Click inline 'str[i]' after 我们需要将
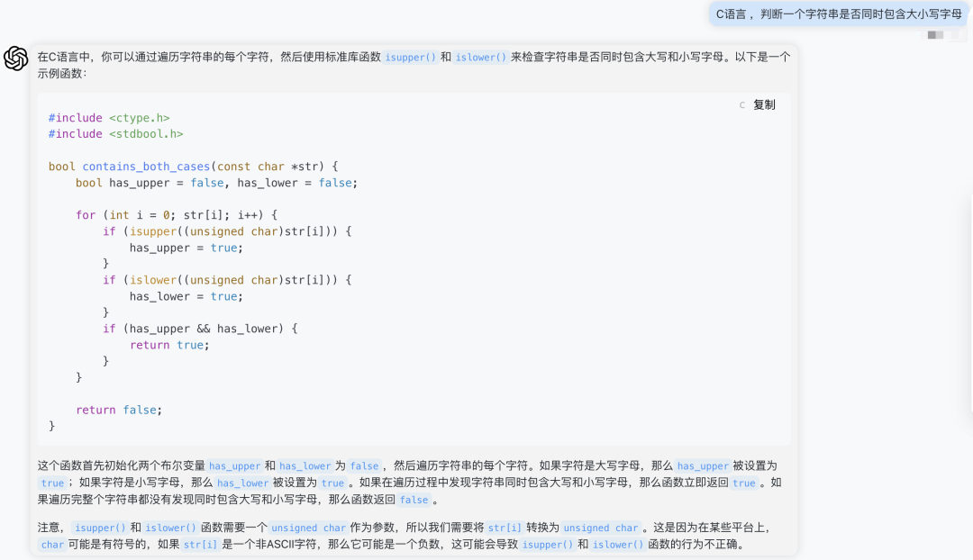Screen dimensions: 973x560 tap(505, 528)
